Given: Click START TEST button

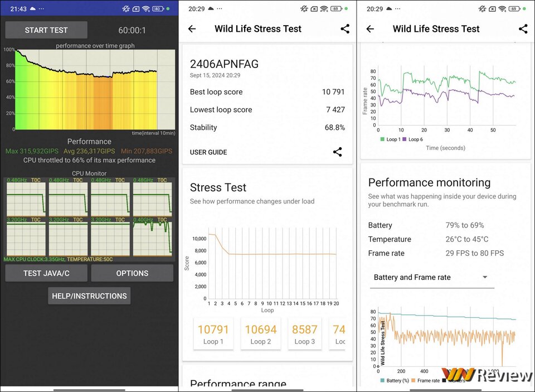Looking at the screenshot, I should point(46,30).
